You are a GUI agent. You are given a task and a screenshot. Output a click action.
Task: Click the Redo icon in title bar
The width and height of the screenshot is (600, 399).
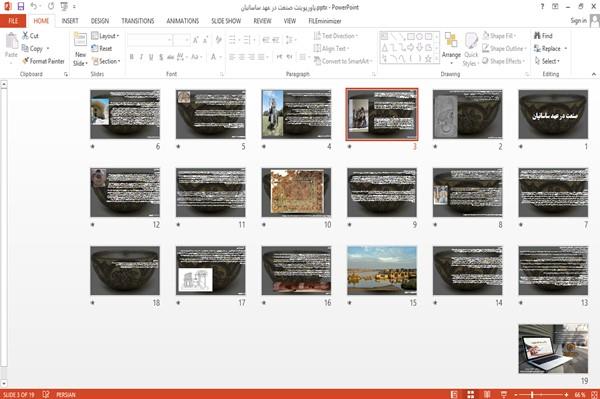(51, 7)
